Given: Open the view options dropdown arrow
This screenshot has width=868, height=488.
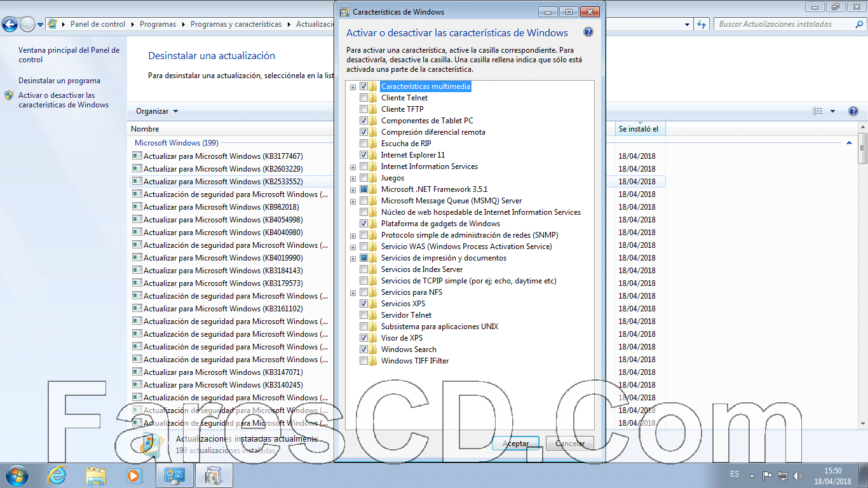Looking at the screenshot, I should coord(832,111).
